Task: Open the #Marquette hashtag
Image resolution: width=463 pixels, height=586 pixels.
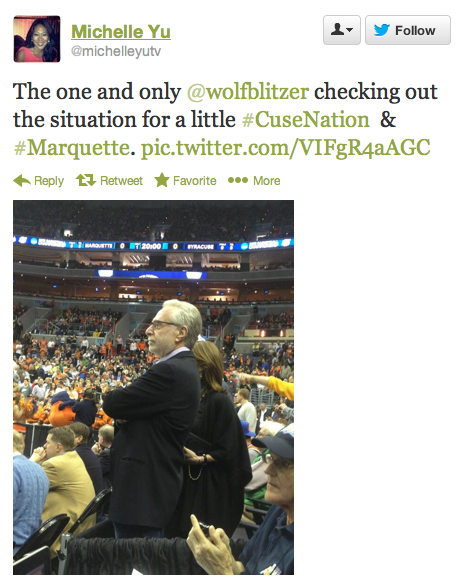Action: 72,148
